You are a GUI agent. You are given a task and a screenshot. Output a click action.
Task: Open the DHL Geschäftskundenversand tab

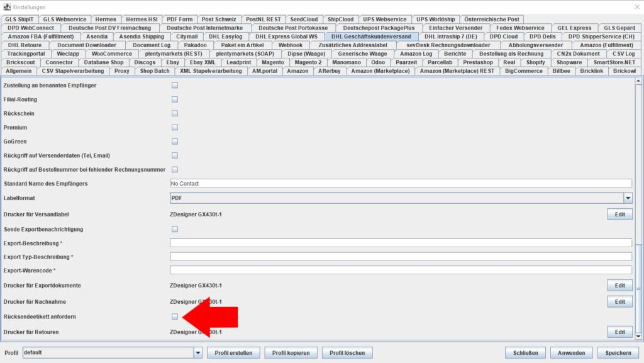click(371, 36)
